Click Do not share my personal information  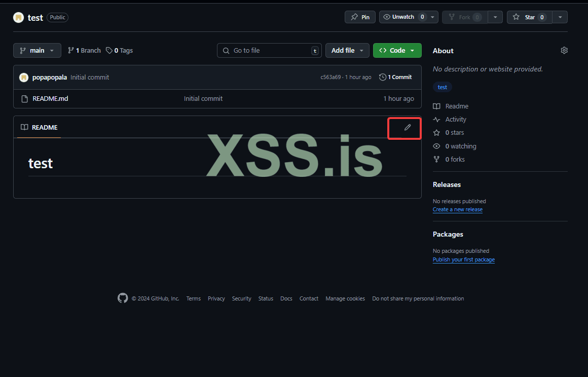coord(418,298)
